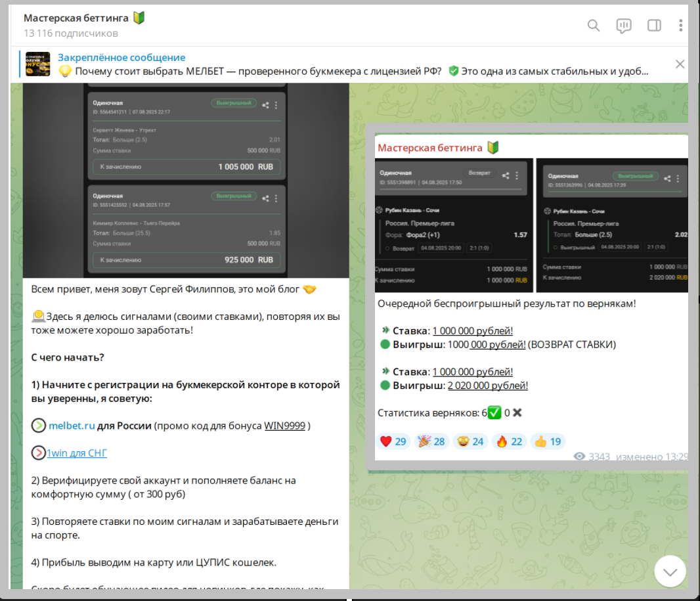Viewport: 700px width, 601px height.
Task: Click the cross mark emoji in the statistics line
Action: pyautogui.click(x=517, y=412)
